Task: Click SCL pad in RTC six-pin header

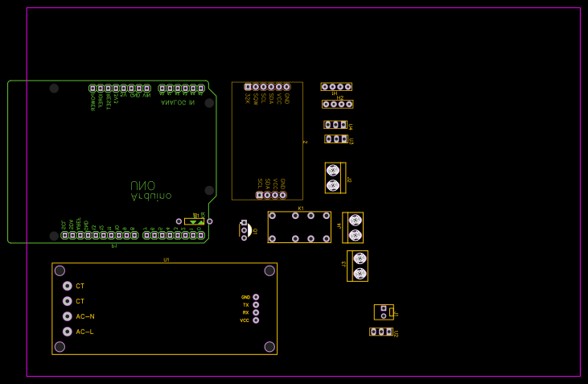Action: pyautogui.click(x=263, y=87)
